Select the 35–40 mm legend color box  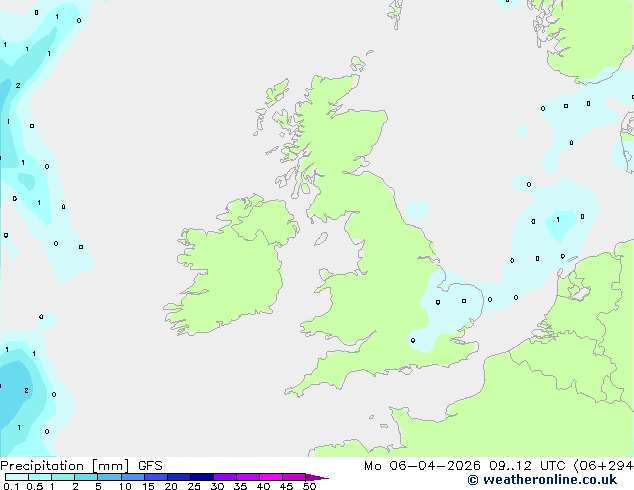(x=247, y=477)
